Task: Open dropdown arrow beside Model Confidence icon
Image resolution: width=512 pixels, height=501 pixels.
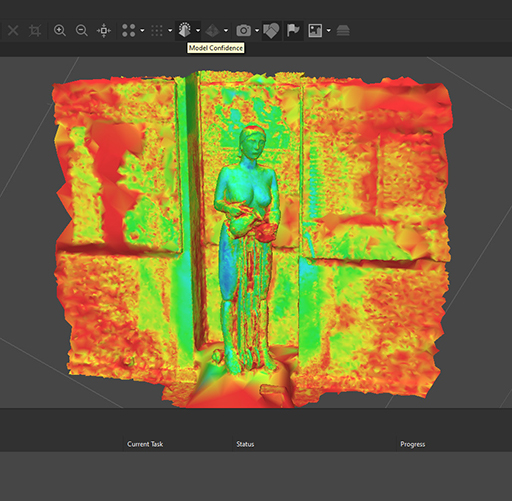Action: click(198, 31)
